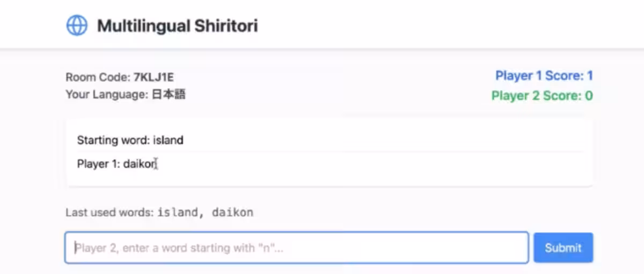Click the Player 2 score number 0
Viewport: 644px width, 274px height.
[x=589, y=96]
